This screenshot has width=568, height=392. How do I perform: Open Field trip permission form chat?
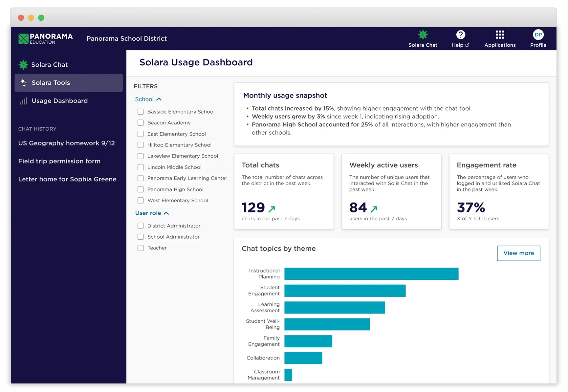59,161
